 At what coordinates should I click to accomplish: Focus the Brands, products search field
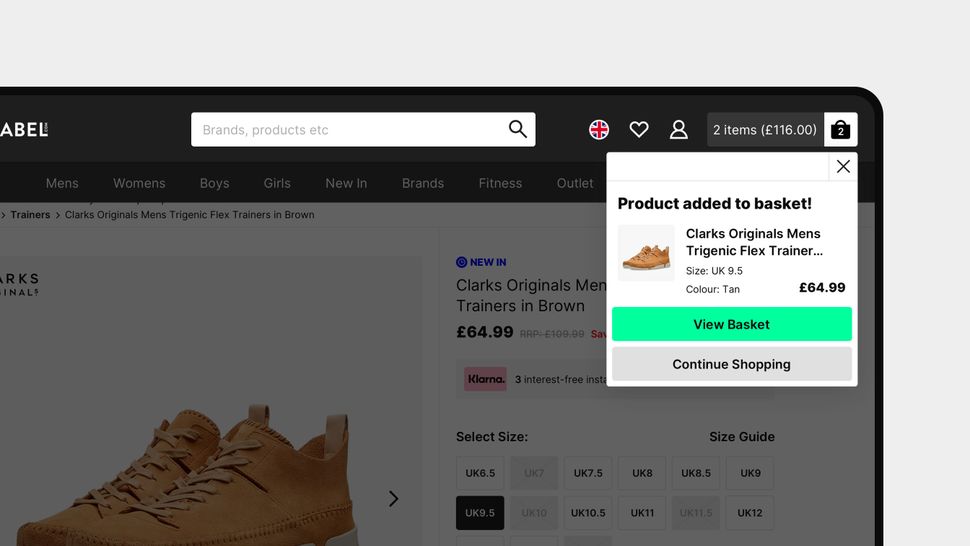click(x=363, y=129)
